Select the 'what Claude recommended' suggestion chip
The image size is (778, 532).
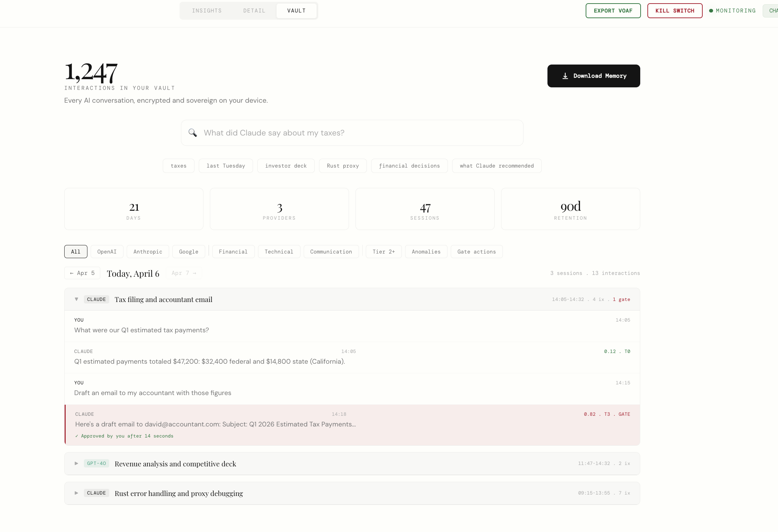click(x=497, y=166)
